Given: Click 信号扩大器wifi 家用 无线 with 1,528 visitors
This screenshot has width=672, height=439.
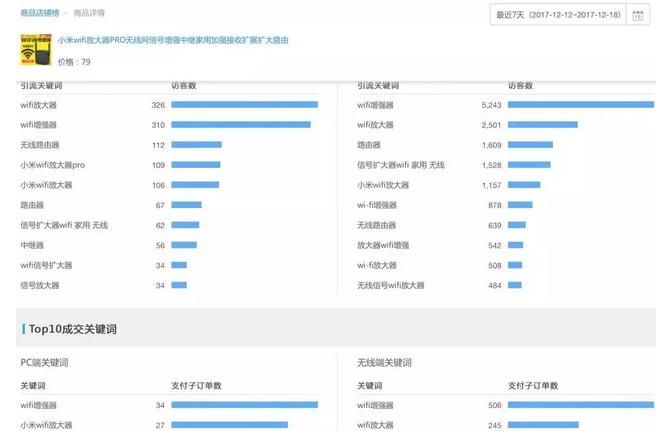Looking at the screenshot, I should click(x=401, y=165).
